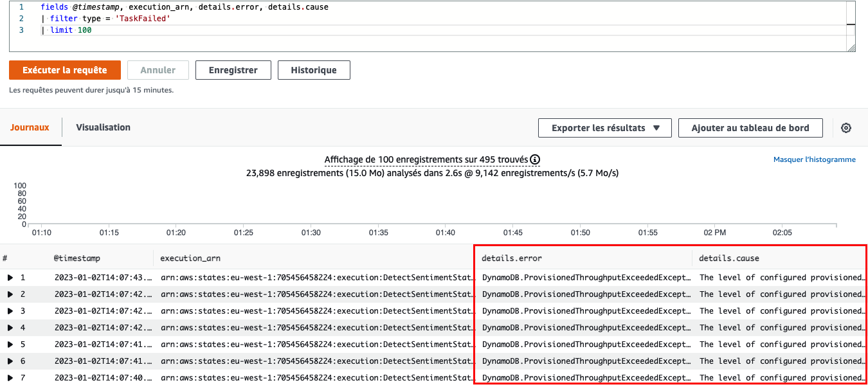
Task: Click Ajouter au tableau de bord
Action: [x=750, y=128]
